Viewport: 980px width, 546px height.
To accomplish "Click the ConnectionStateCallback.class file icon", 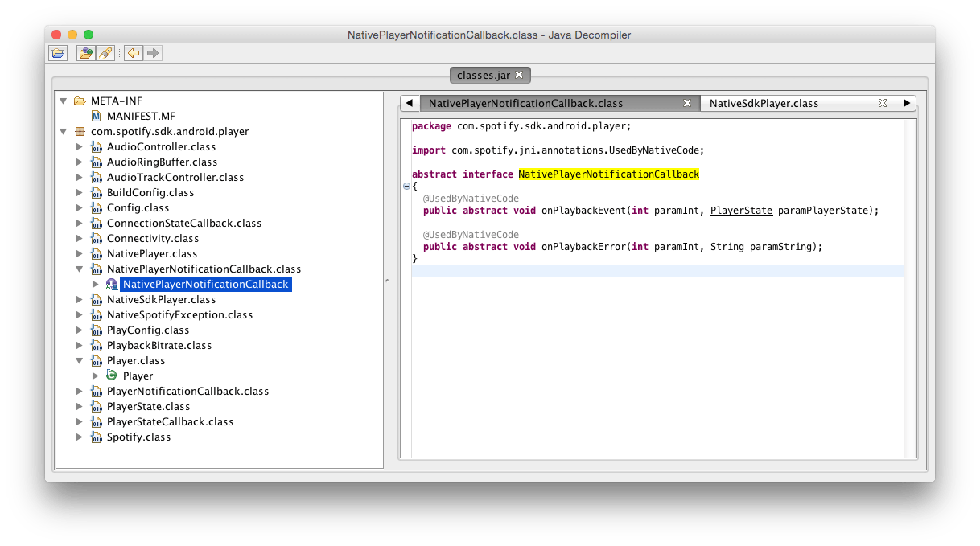I will pos(96,223).
